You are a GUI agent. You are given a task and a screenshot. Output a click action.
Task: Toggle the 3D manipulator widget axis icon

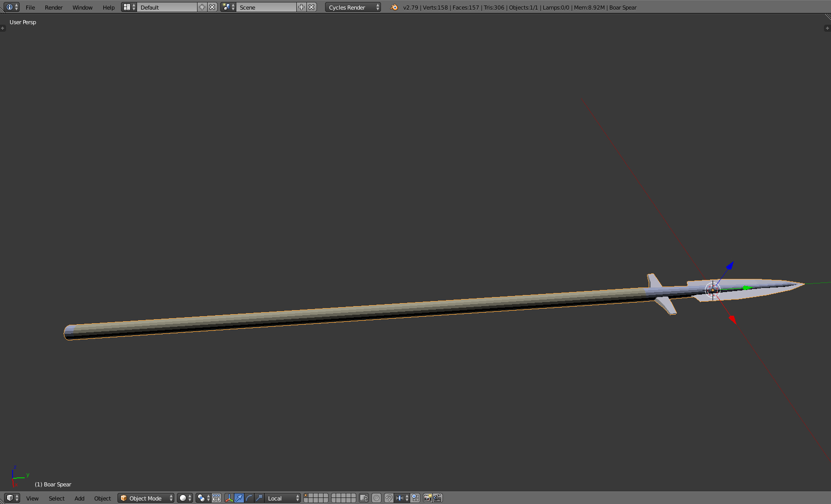[x=229, y=498]
